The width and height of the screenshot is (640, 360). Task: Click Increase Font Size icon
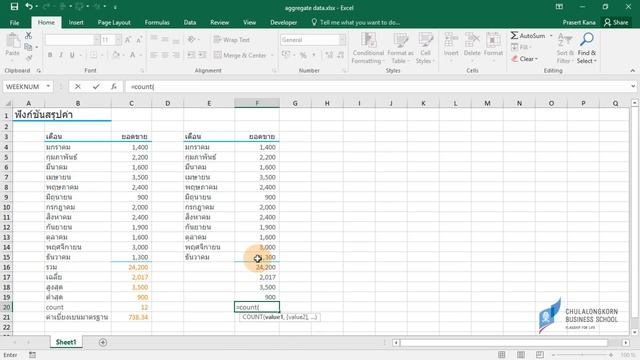tap(128, 40)
